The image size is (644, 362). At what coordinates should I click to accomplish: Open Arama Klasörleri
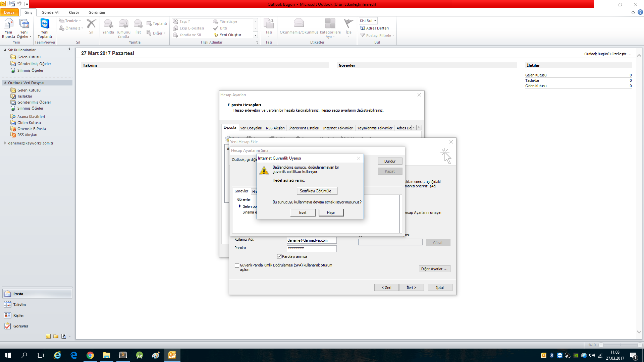tap(31, 117)
